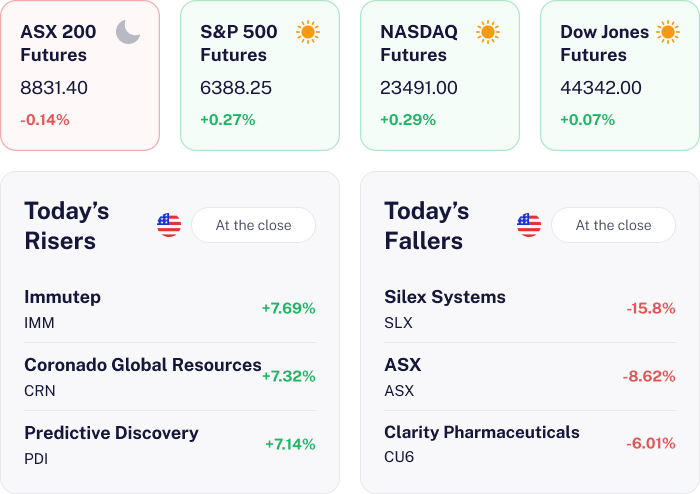Click the US flag in Today's Fallers
Viewport: 700px width, 494px height.
coord(529,225)
